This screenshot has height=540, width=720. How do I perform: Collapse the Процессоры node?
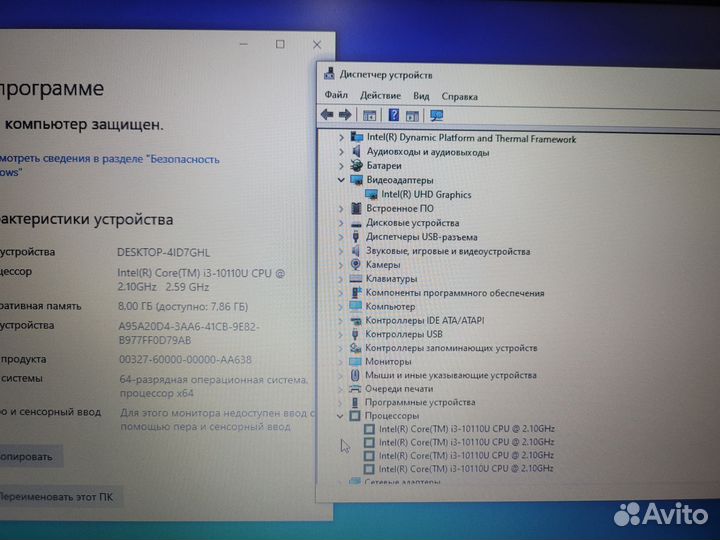[340, 416]
